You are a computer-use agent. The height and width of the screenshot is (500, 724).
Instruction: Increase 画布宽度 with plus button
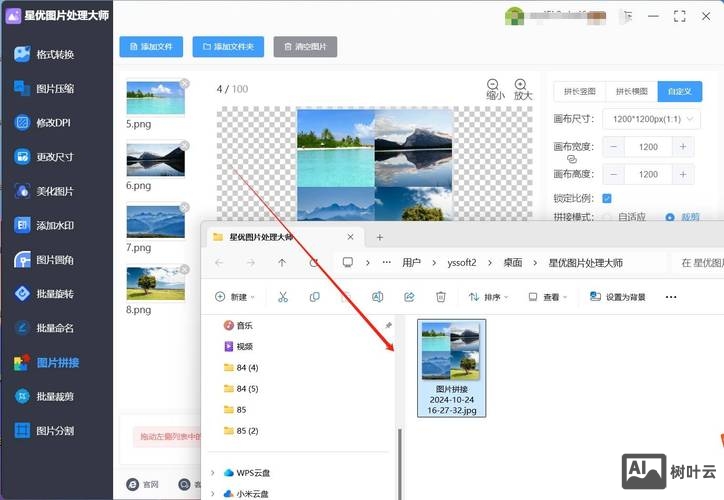click(x=683, y=147)
